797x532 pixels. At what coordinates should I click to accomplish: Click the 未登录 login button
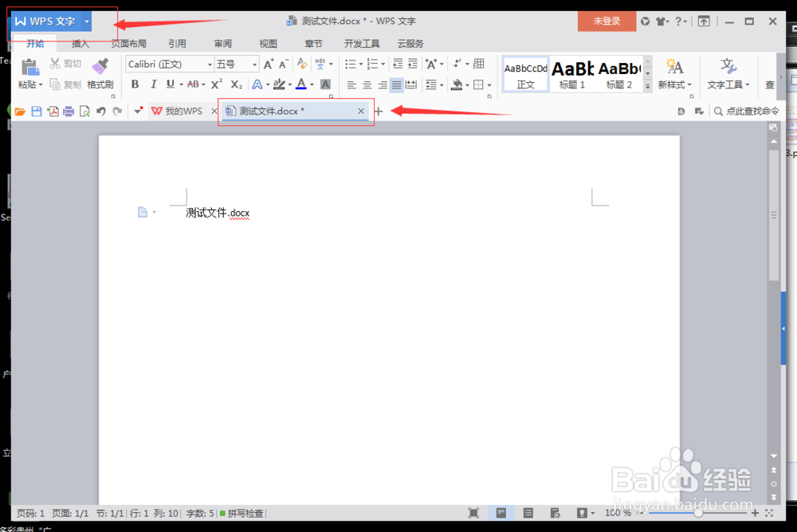[607, 22]
